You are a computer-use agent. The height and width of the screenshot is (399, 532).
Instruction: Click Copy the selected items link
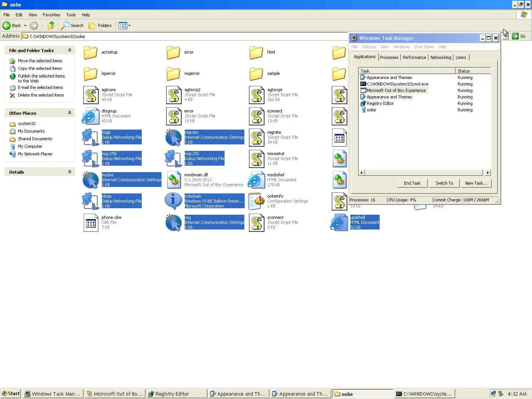(40, 68)
